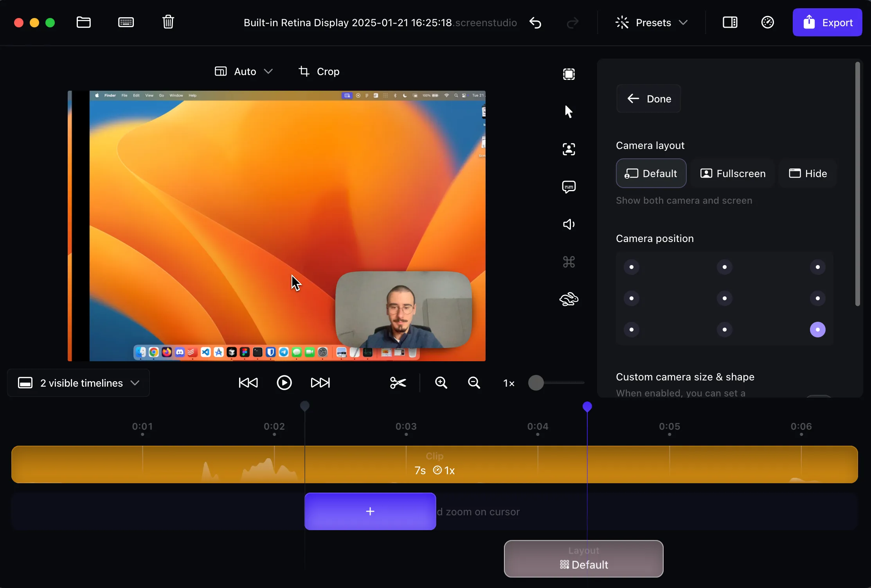871x588 pixels.
Task: Select the keyboard shortcut display icon
Action: (569, 262)
